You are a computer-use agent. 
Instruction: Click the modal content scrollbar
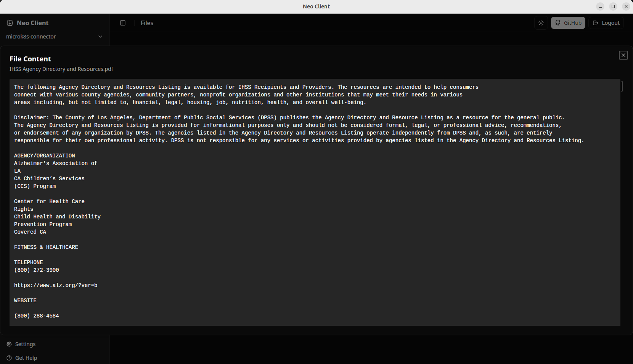point(622,87)
